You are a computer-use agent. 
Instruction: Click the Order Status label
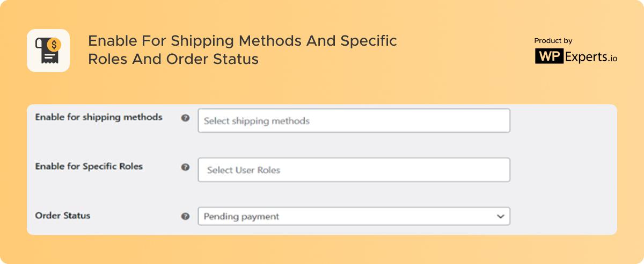coord(63,216)
